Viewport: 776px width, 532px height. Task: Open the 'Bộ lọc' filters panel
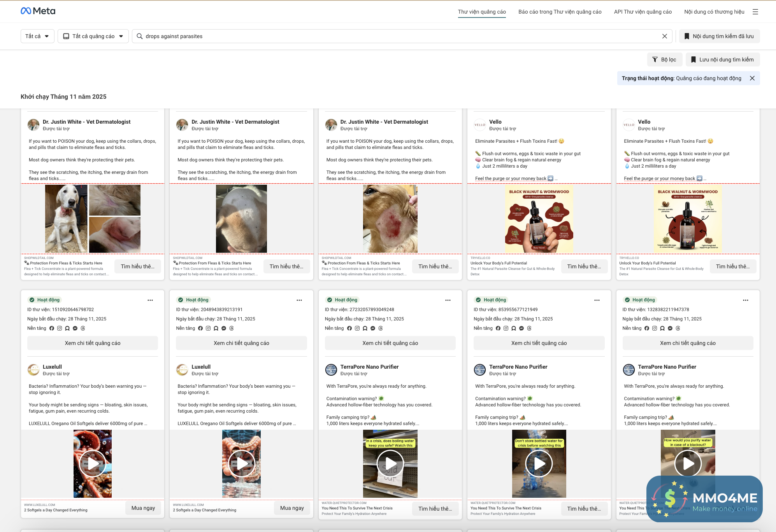pyautogui.click(x=664, y=59)
